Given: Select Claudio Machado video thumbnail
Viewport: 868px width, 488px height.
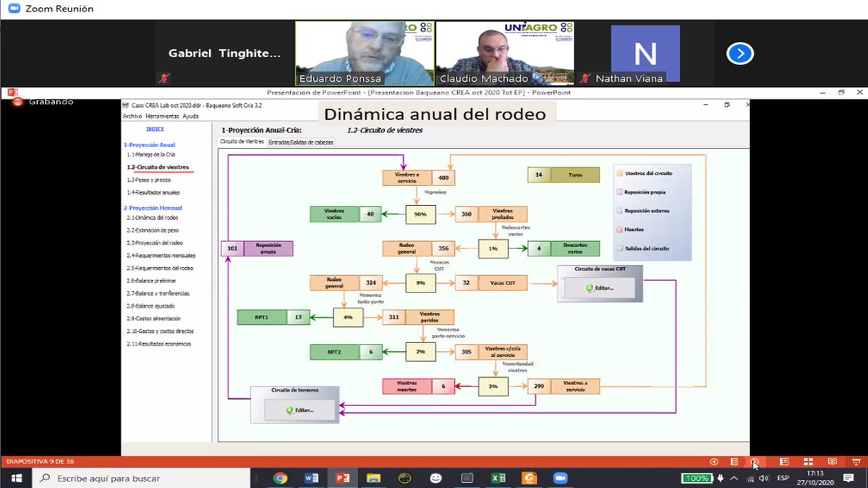Looking at the screenshot, I should [505, 54].
